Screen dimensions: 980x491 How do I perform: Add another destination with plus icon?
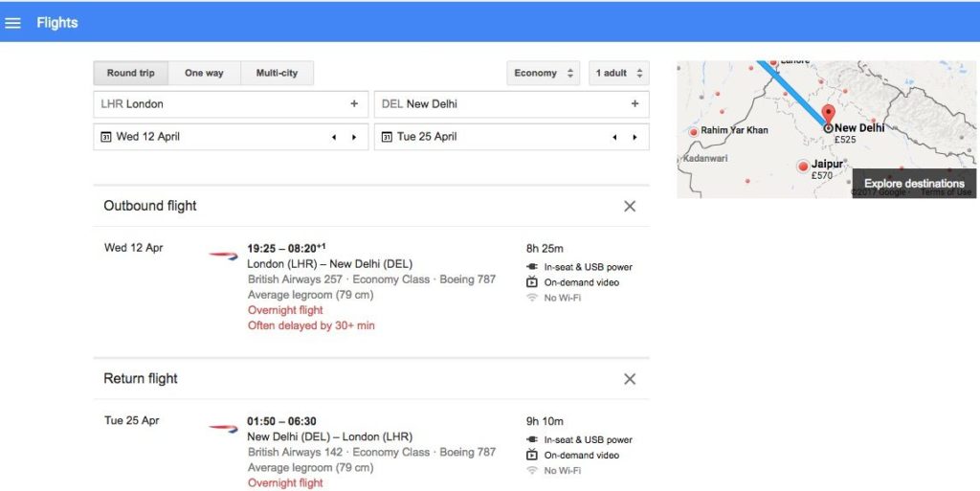(x=635, y=103)
